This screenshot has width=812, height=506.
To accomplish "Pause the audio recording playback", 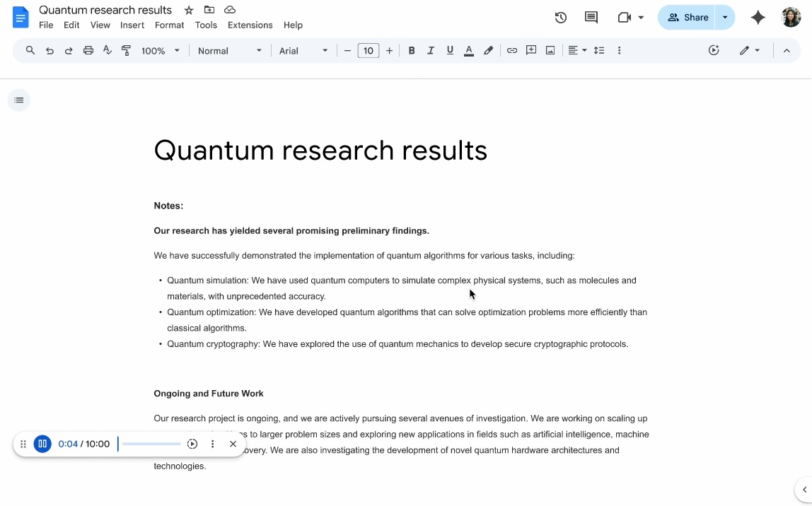I will click(42, 444).
